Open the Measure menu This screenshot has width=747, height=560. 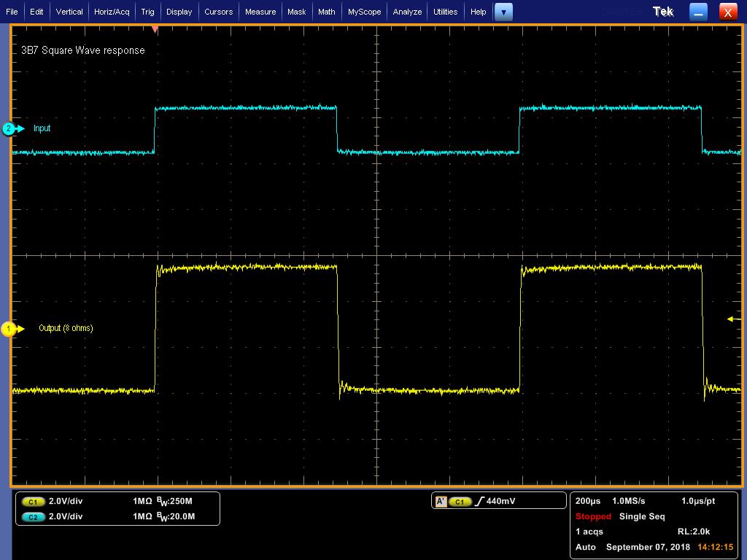click(x=260, y=12)
